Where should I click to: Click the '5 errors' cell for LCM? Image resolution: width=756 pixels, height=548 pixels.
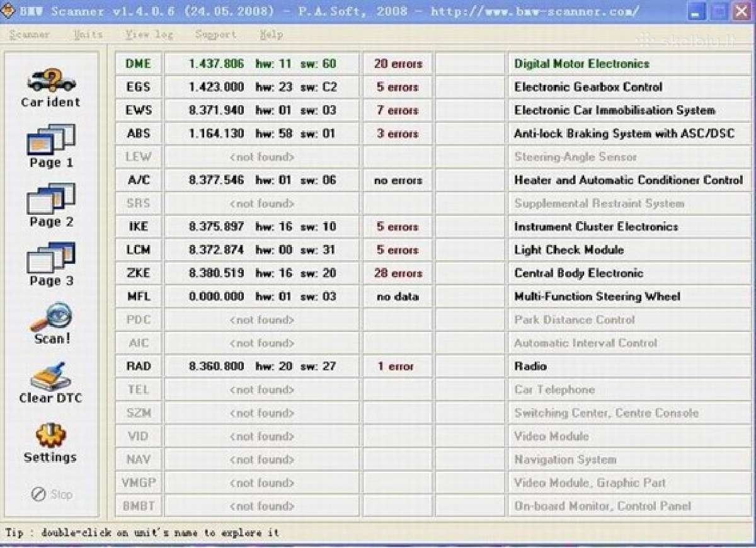[398, 250]
